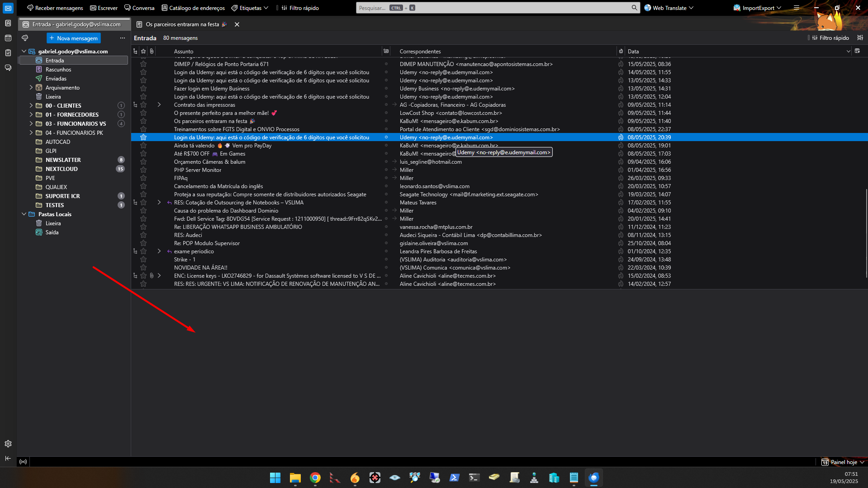The width and height of the screenshot is (868, 488).
Task: Open settings gear in bottom-left corner
Action: 8,444
